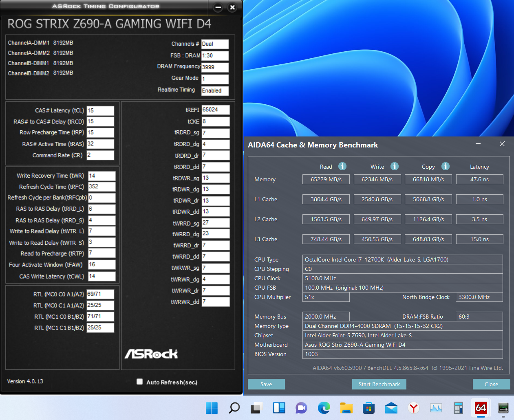Launch Yandex Browser from taskbar

pyautogui.click(x=414, y=408)
